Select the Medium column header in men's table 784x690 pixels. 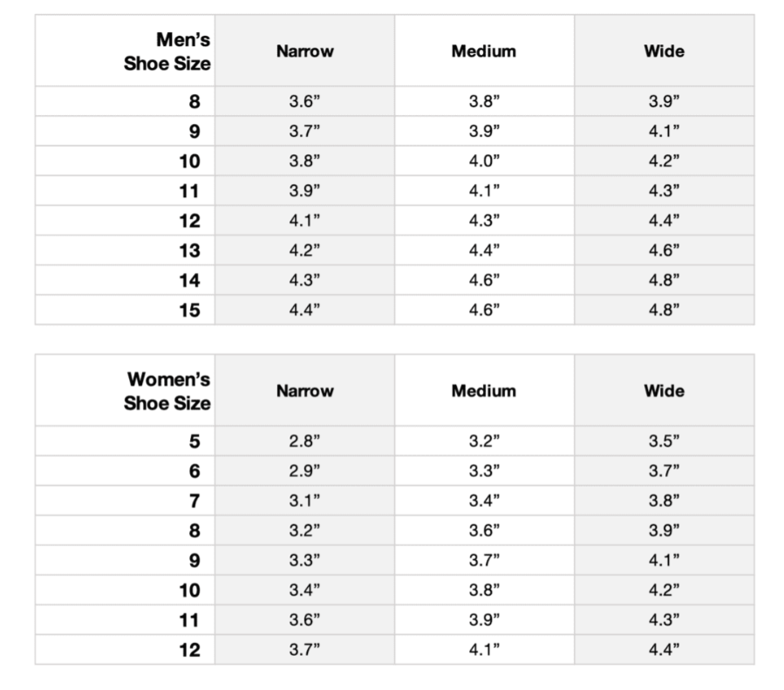(483, 51)
